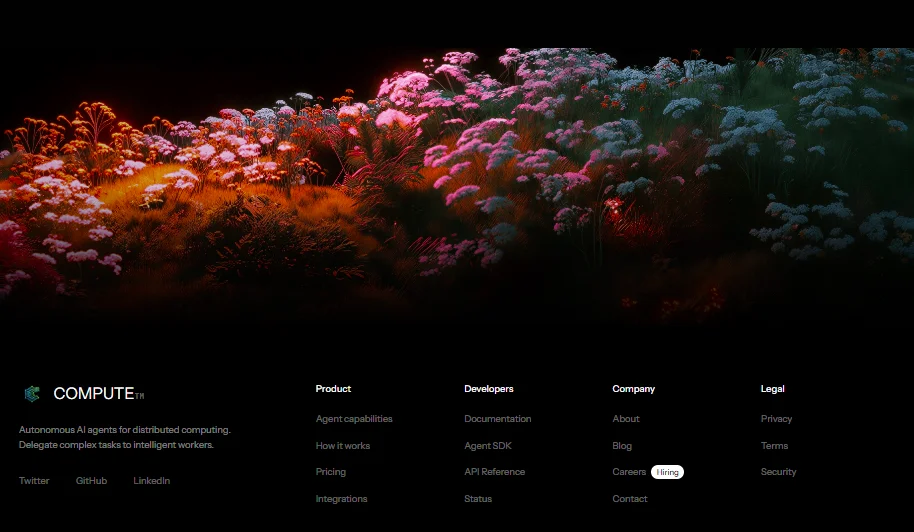Go to Agent SDK page
914x532 pixels.
(x=488, y=446)
